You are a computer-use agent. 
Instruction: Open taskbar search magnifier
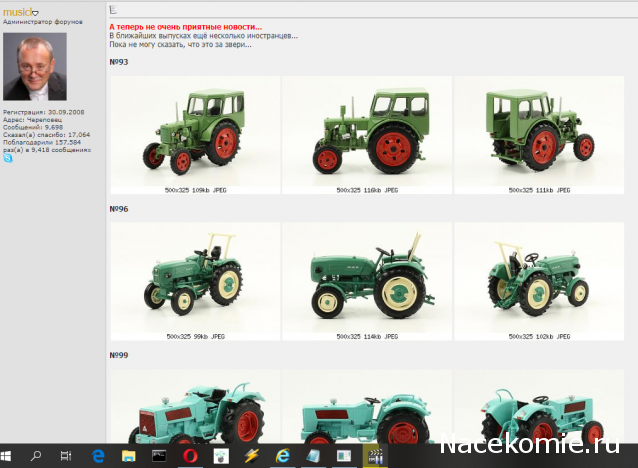click(36, 456)
